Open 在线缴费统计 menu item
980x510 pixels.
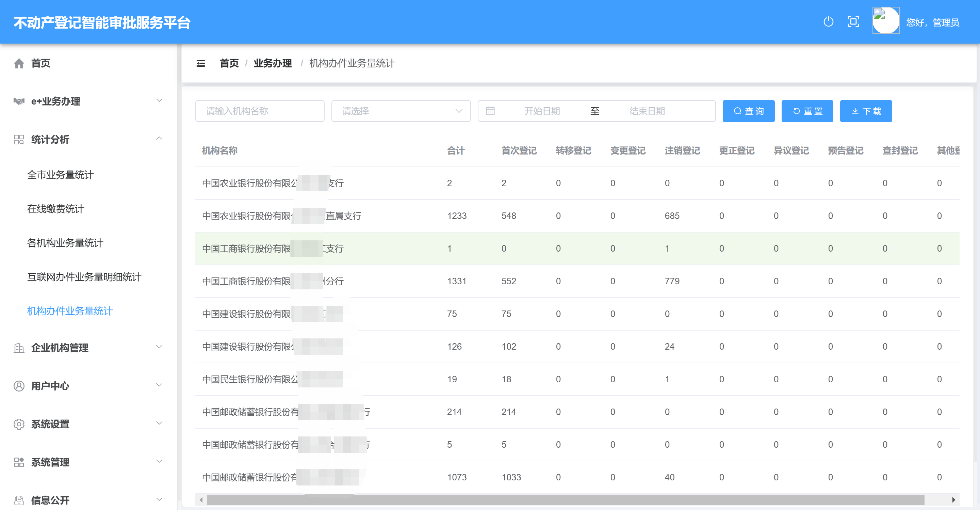(55, 209)
